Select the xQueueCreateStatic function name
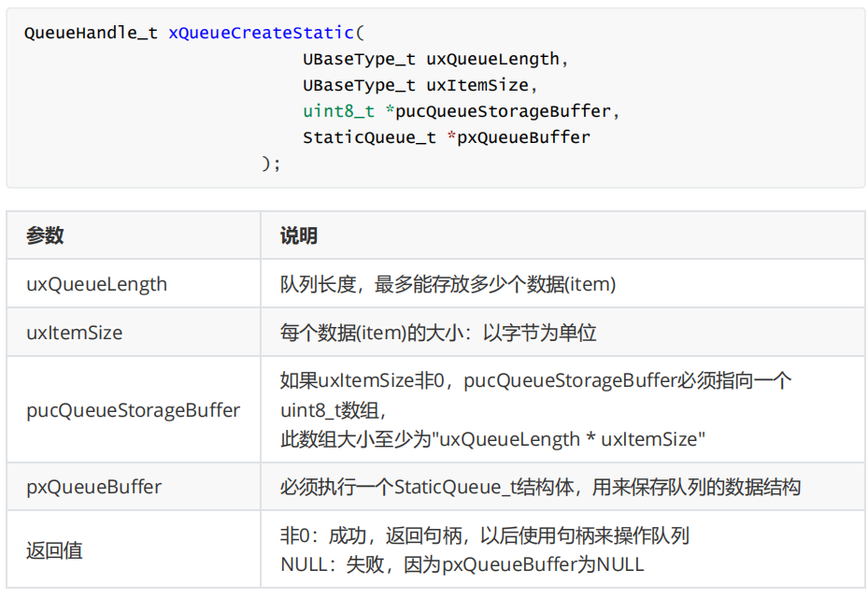This screenshot has height=598, width=868. coord(261,33)
